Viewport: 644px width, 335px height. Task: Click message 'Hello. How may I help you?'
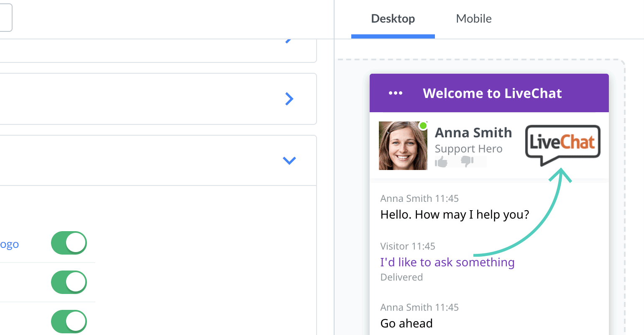pos(455,215)
